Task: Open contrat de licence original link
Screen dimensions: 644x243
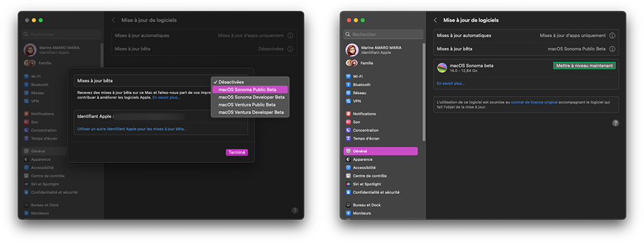Action: pyautogui.click(x=534, y=102)
